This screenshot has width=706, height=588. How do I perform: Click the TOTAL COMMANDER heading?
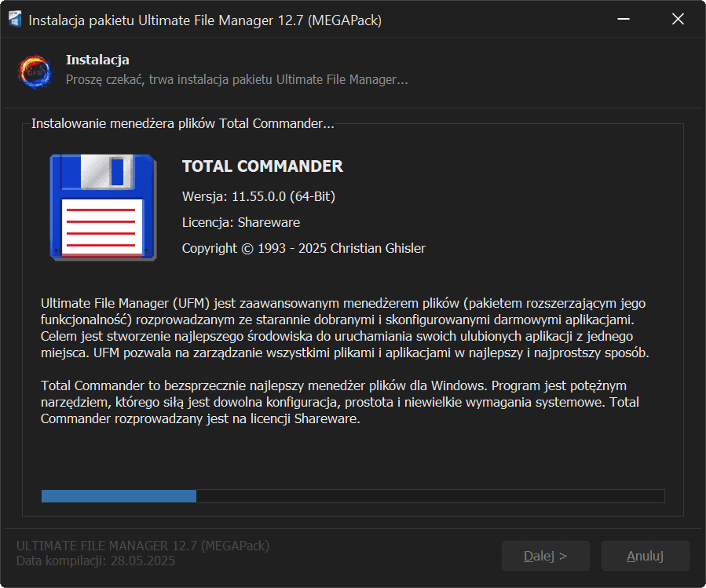click(x=262, y=166)
